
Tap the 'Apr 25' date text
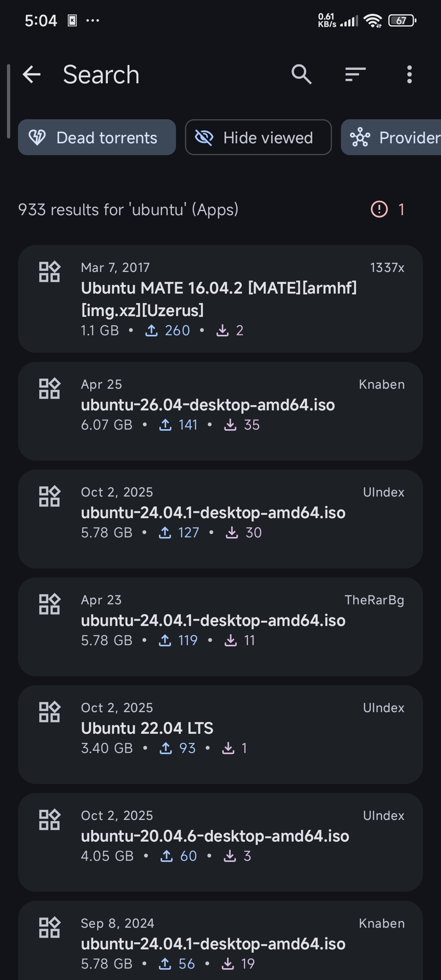pyautogui.click(x=102, y=384)
